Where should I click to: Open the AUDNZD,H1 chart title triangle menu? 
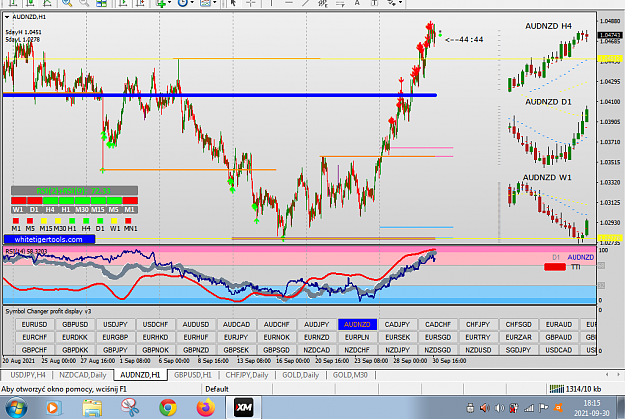7,17
